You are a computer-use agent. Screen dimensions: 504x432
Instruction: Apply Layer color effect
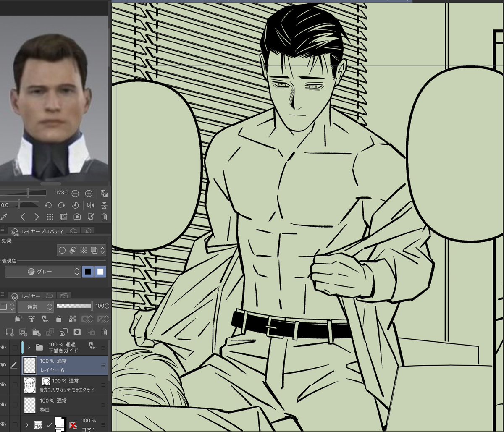click(x=94, y=251)
